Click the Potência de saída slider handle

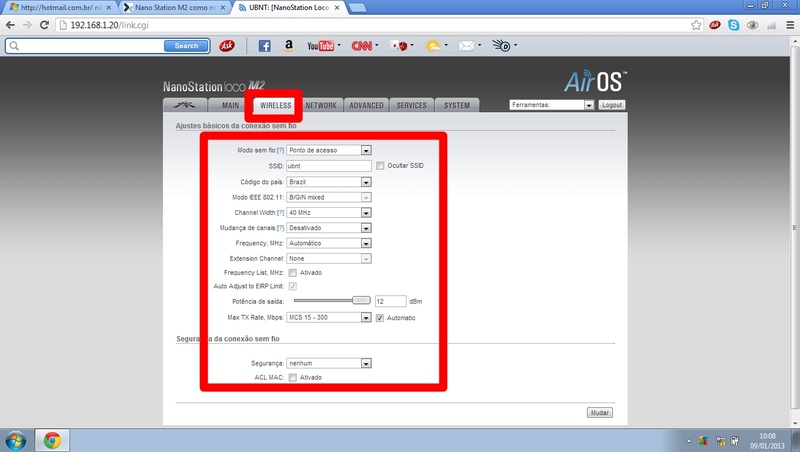361,300
